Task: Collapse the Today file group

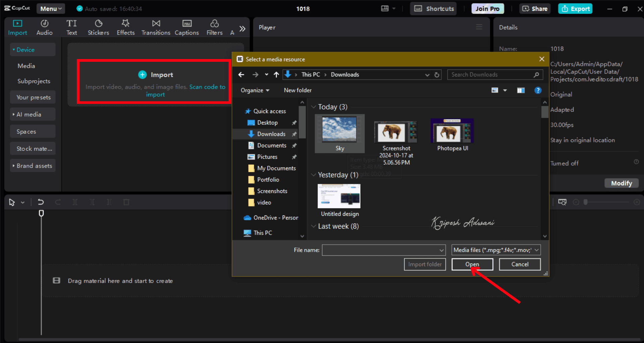Action: (x=314, y=107)
